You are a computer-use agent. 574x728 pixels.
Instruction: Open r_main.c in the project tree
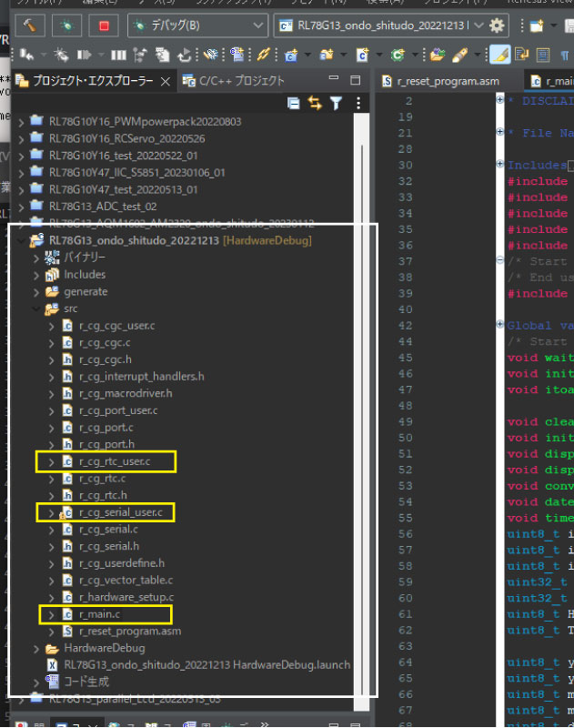click(x=99, y=614)
